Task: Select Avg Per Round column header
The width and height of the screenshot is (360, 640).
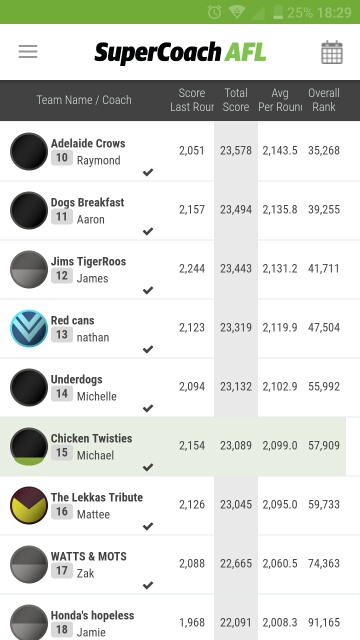Action: point(280,100)
